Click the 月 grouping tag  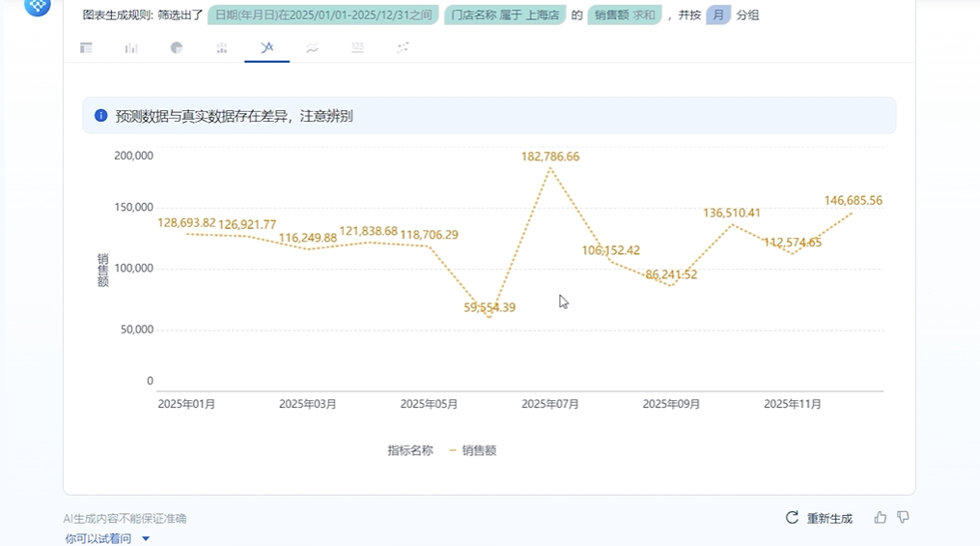pyautogui.click(x=717, y=15)
